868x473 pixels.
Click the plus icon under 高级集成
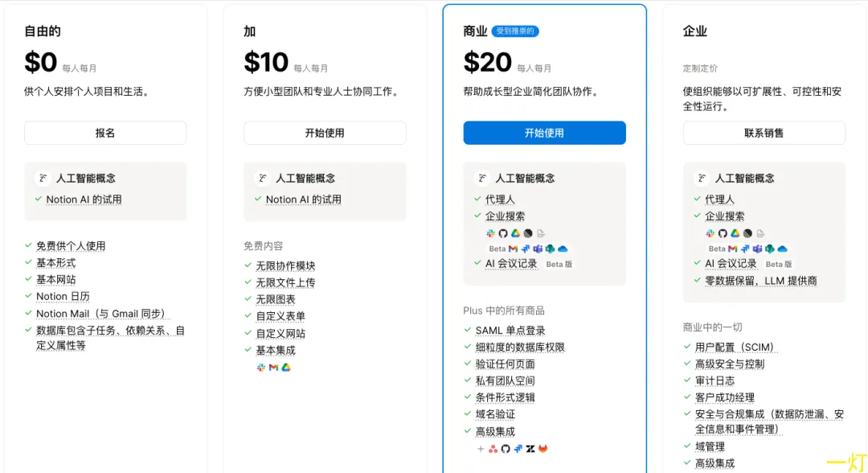tap(481, 449)
